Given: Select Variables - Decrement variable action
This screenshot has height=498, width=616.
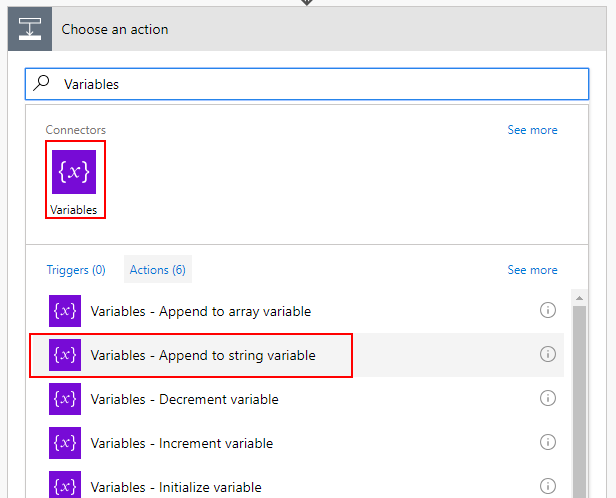Looking at the screenshot, I should coord(184,399).
